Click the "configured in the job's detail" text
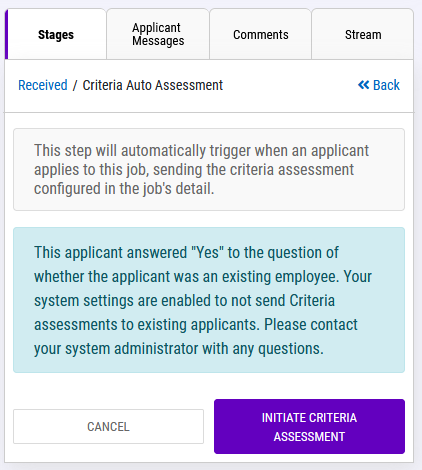 tap(124, 189)
